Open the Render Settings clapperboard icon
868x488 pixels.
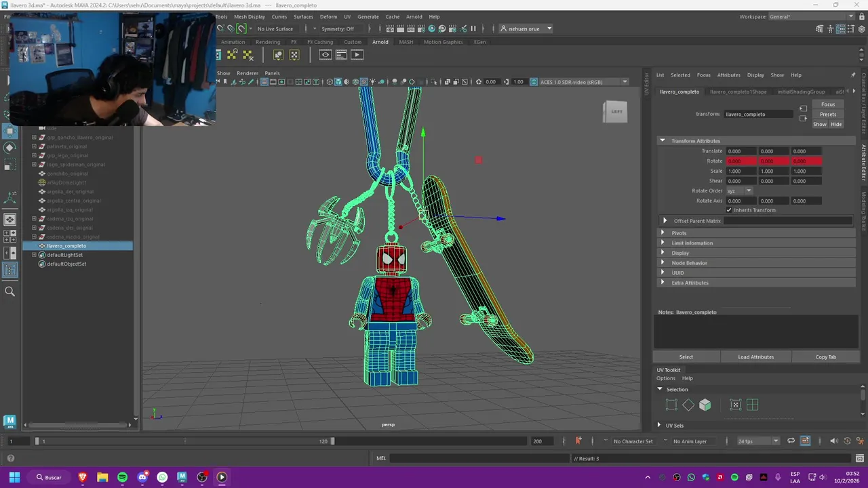click(x=420, y=28)
